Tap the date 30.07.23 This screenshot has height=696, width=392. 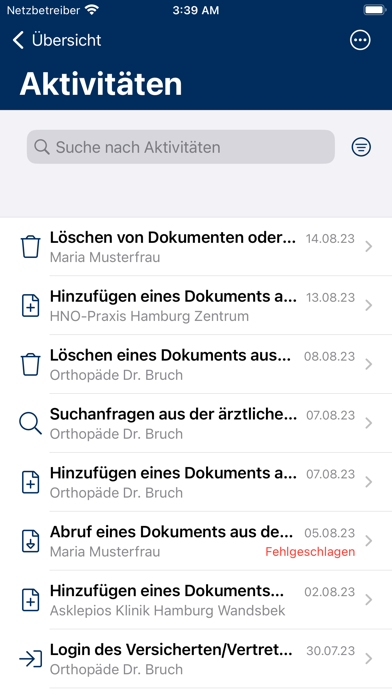point(330,651)
